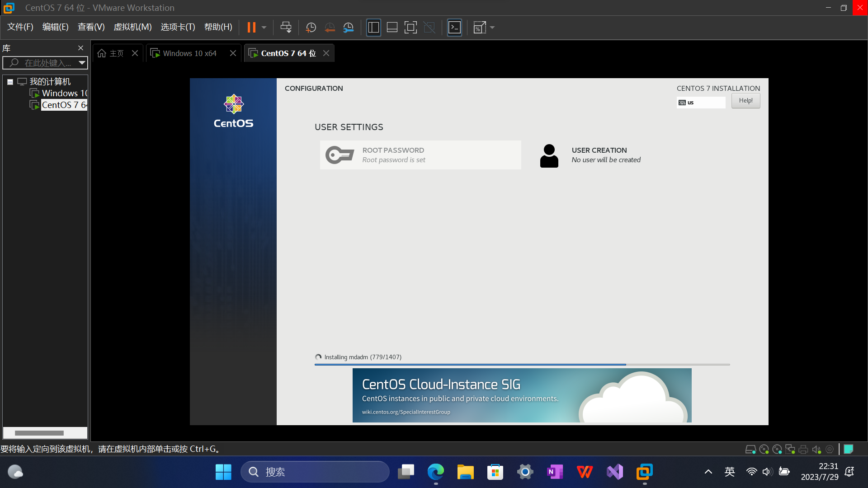Collapse the 我的计算机 tree node

(10, 82)
